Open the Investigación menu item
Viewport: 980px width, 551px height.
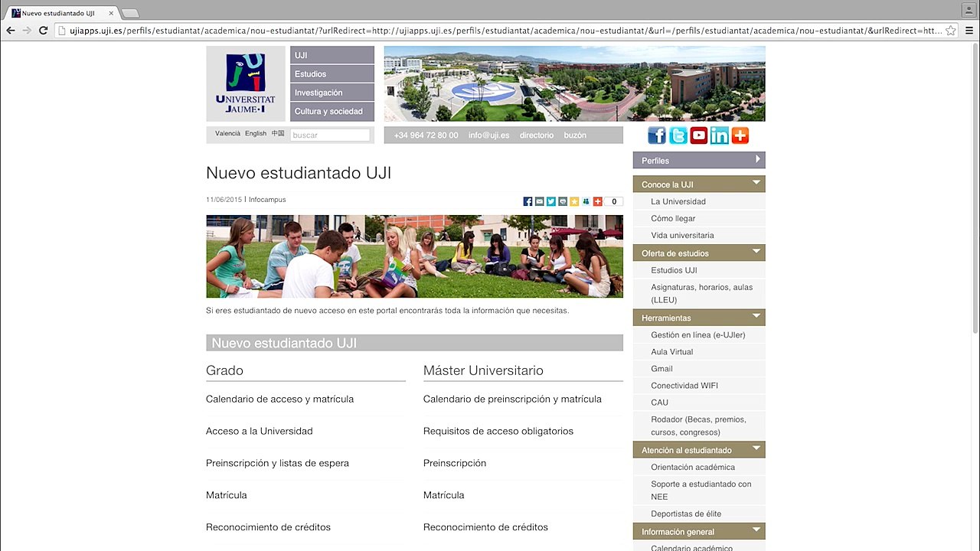(x=332, y=92)
